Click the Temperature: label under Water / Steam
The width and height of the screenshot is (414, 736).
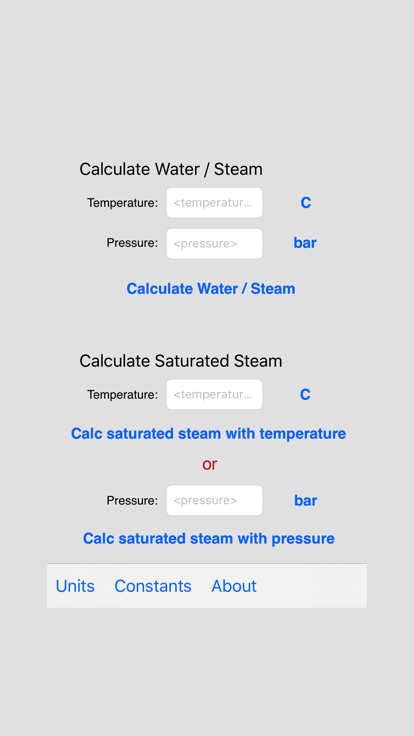[123, 203]
